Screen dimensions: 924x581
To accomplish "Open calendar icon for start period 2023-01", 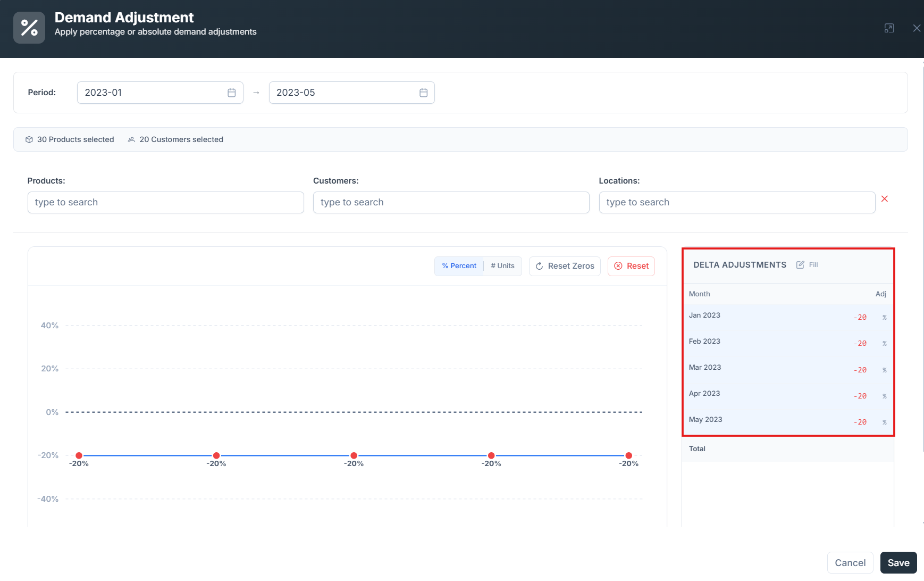I will tap(232, 93).
